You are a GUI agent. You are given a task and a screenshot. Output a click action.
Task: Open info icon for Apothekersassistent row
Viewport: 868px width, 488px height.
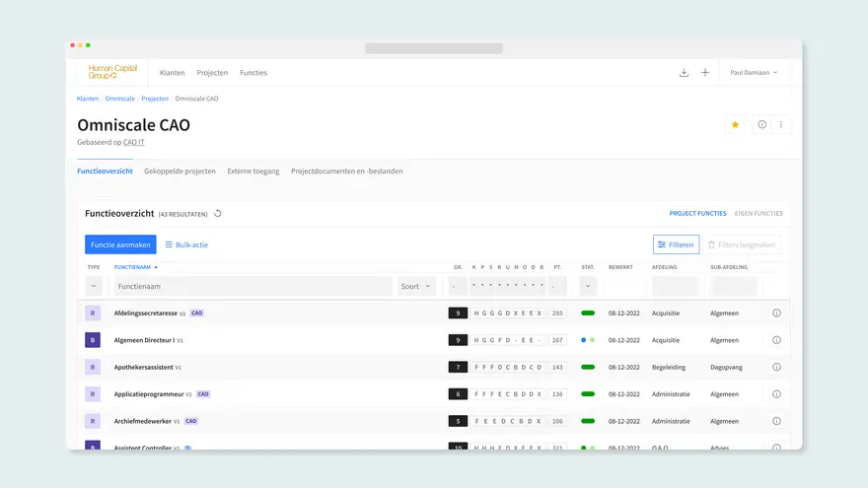[x=776, y=368]
